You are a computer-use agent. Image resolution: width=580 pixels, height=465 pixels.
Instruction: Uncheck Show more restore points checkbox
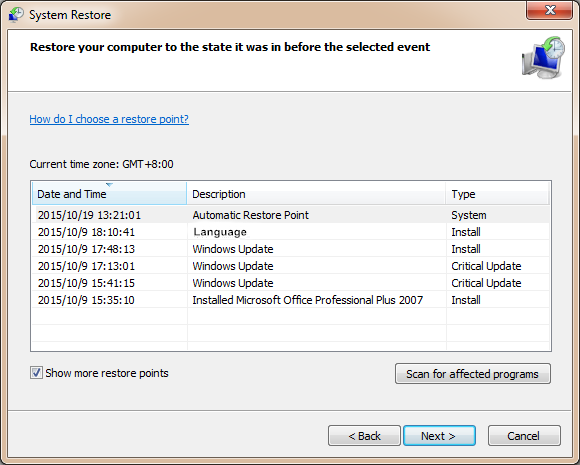[x=36, y=373]
